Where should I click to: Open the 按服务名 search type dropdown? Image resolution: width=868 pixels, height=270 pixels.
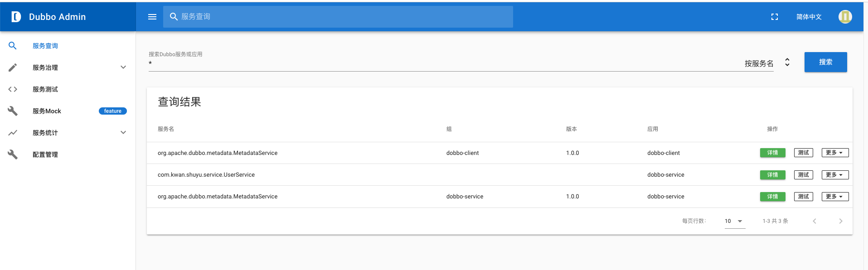point(767,63)
